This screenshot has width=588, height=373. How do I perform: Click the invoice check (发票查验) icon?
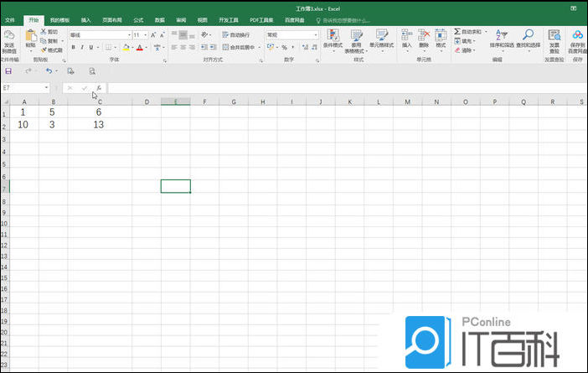[x=554, y=36]
